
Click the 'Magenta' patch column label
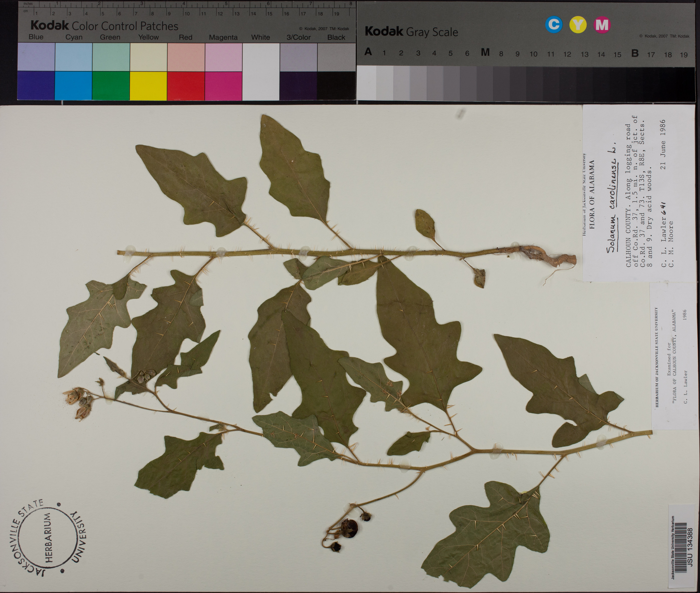pyautogui.click(x=223, y=38)
